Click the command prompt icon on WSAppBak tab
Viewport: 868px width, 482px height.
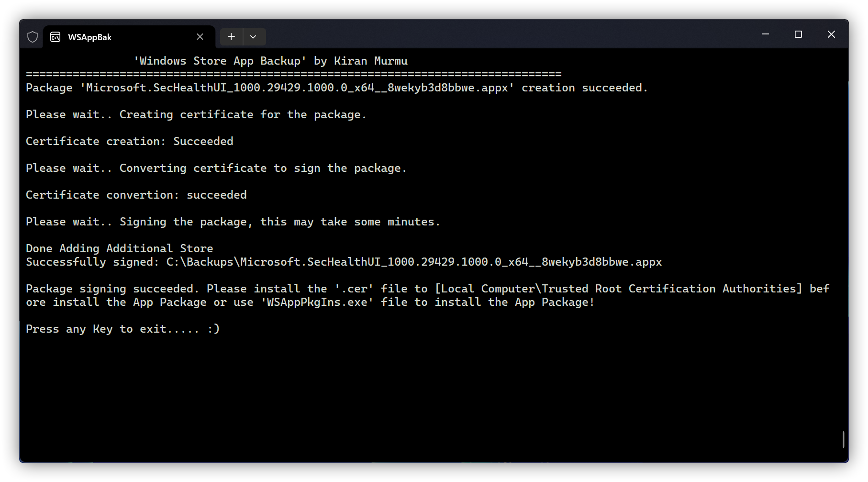[56, 37]
